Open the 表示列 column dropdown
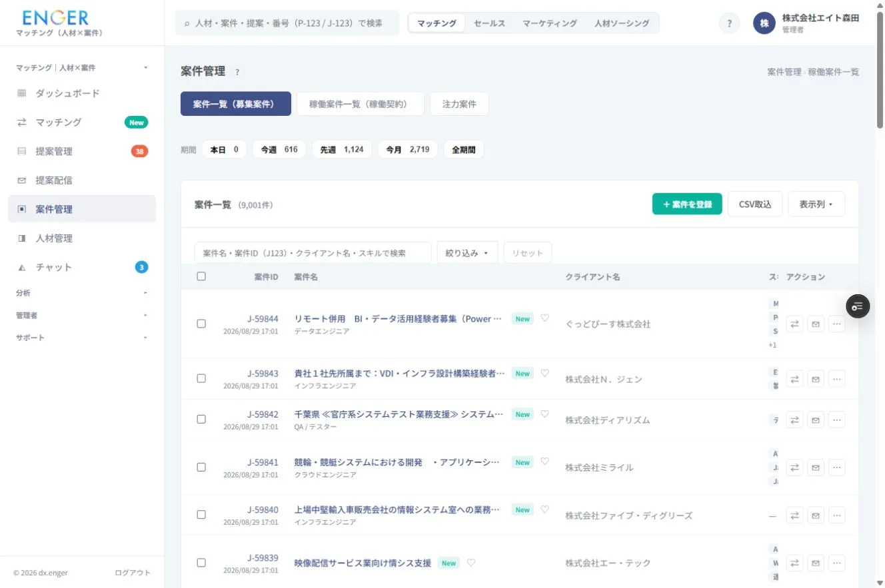The height and width of the screenshot is (588, 885). [816, 204]
